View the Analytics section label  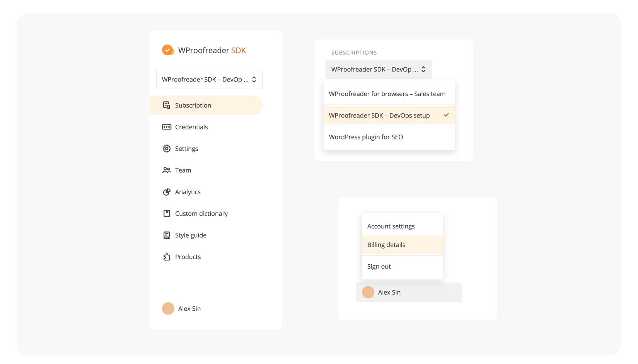[x=188, y=192]
